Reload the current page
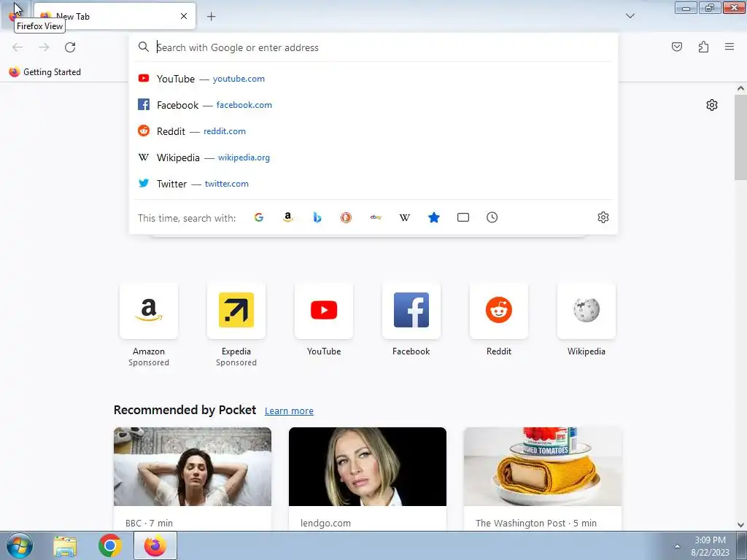Image resolution: width=747 pixels, height=560 pixels. [70, 47]
